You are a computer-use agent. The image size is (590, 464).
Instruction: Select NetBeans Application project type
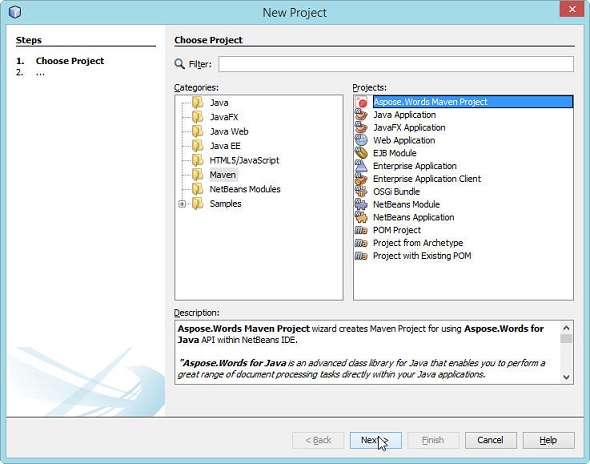coord(414,217)
